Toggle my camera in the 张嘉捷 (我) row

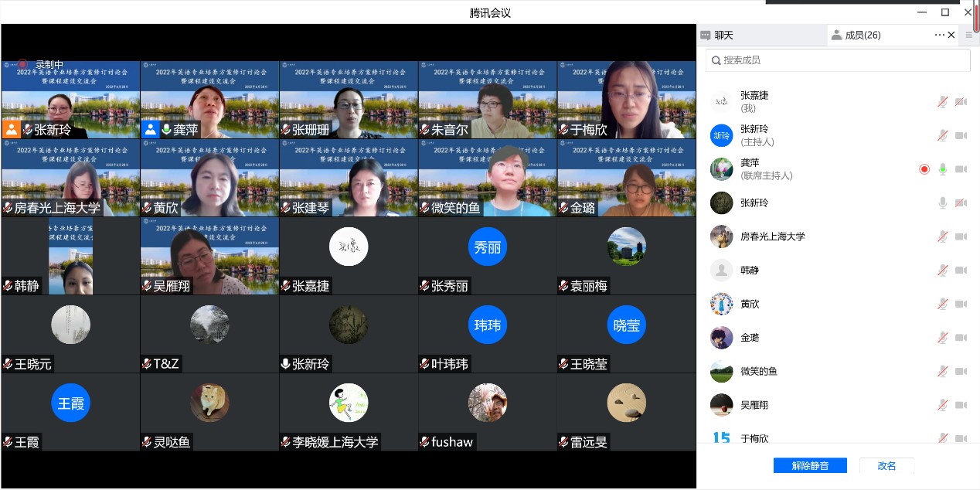click(x=961, y=102)
